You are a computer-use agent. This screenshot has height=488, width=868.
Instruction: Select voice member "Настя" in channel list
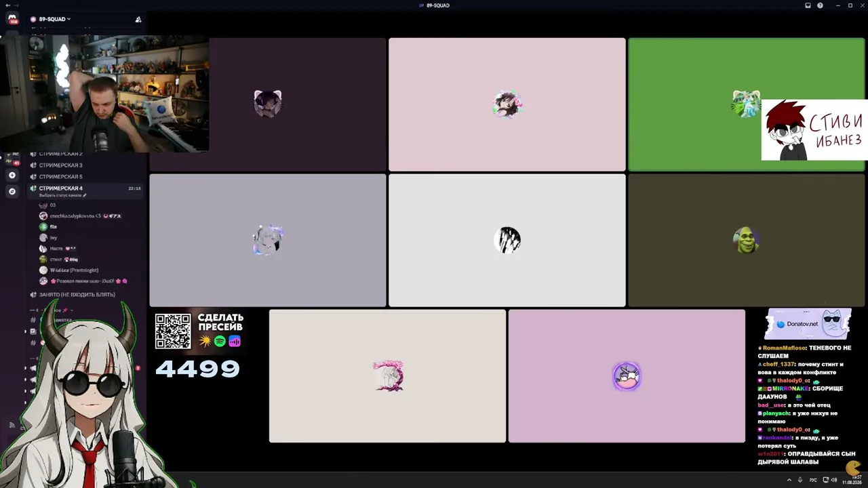coord(56,249)
